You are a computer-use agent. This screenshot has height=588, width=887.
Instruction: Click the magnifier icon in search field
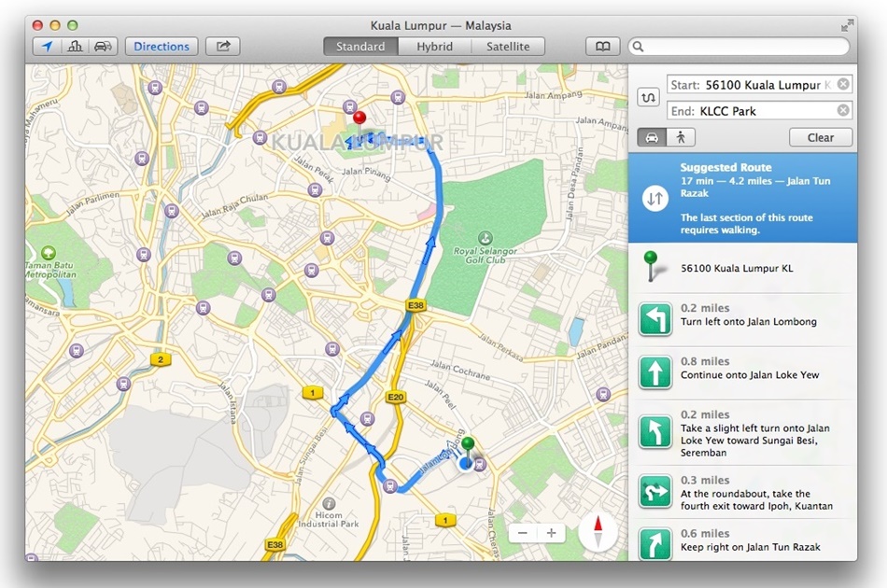pos(638,47)
